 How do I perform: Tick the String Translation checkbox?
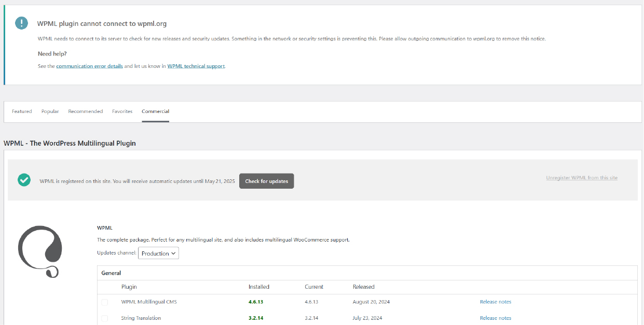[105, 318]
